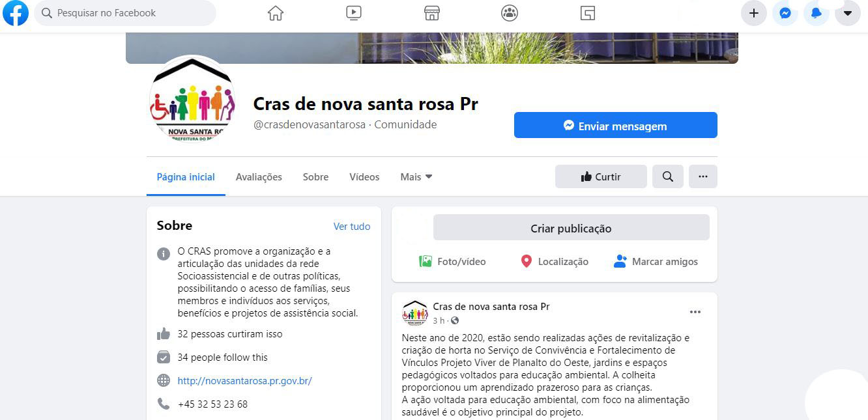Open the Gaming icon in top bar
Viewport: 868px width, 420px height.
[x=588, y=13]
